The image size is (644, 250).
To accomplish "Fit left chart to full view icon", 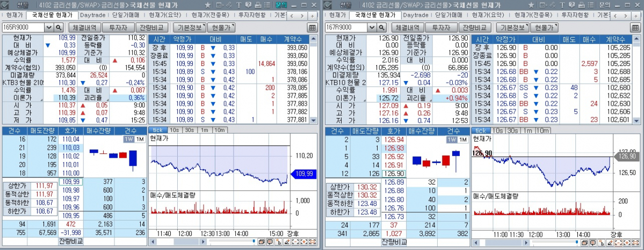I will pos(313,242).
